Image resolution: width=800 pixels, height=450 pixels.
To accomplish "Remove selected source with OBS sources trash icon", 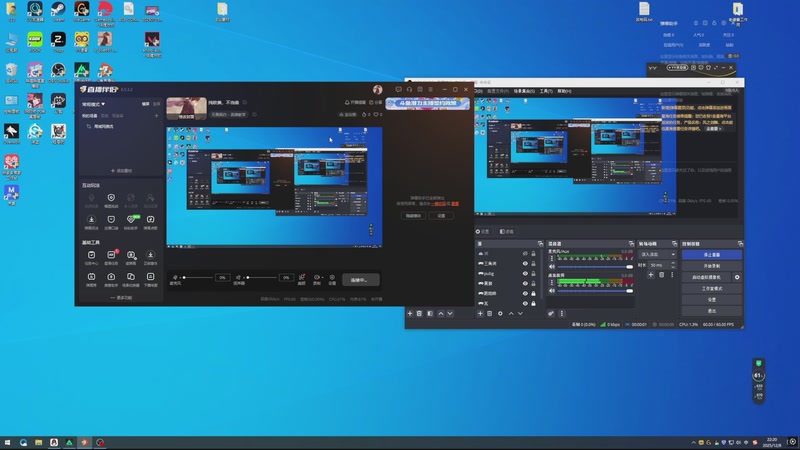I will [490, 314].
